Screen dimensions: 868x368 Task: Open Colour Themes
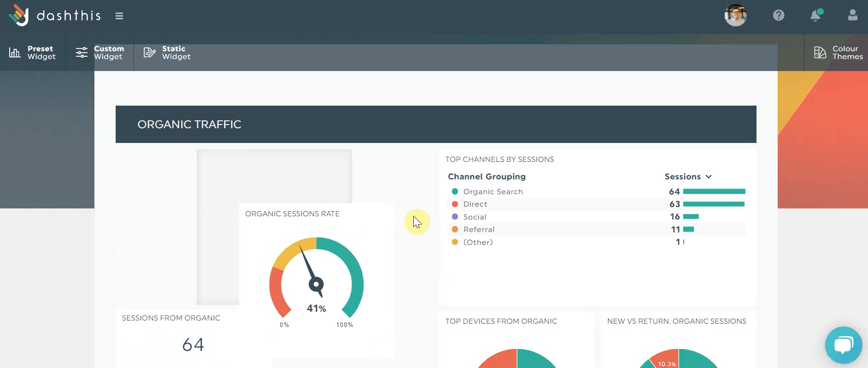(836, 53)
